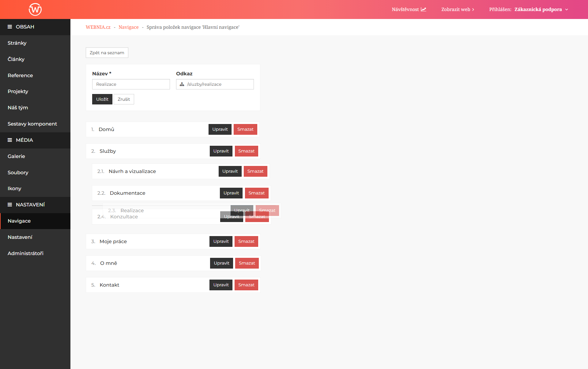Open Návštěvnost statistics
Viewport: 588px width, 369px height.
coord(409,9)
